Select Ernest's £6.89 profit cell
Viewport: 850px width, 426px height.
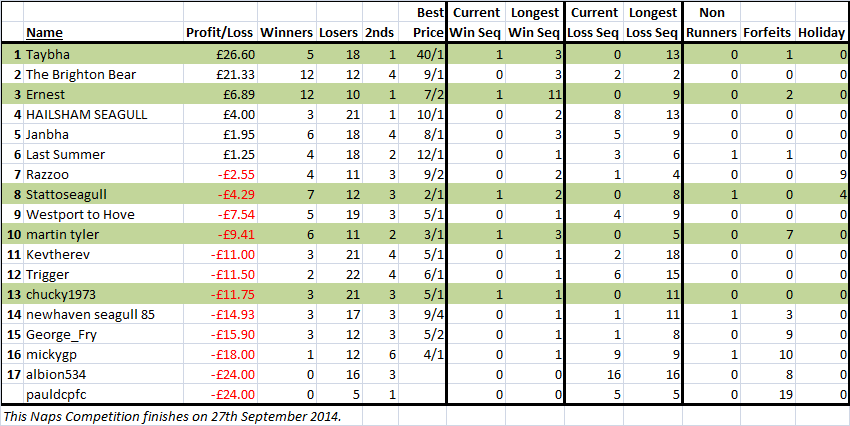220,94
